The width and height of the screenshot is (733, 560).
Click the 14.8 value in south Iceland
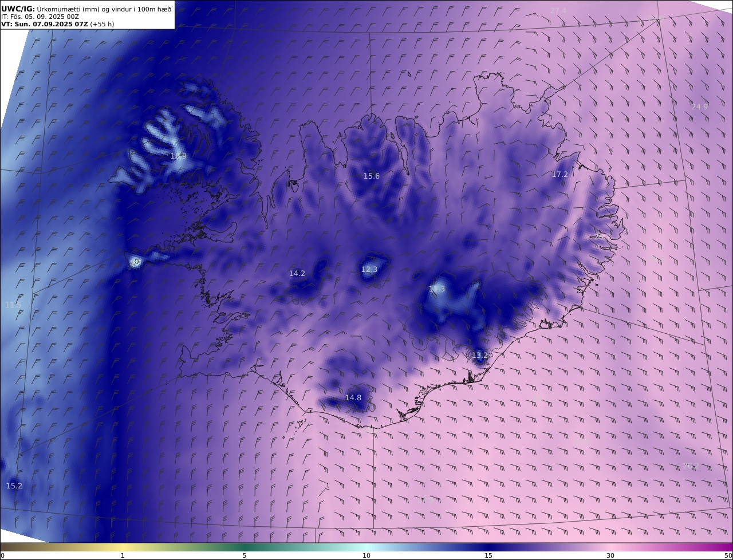click(353, 397)
